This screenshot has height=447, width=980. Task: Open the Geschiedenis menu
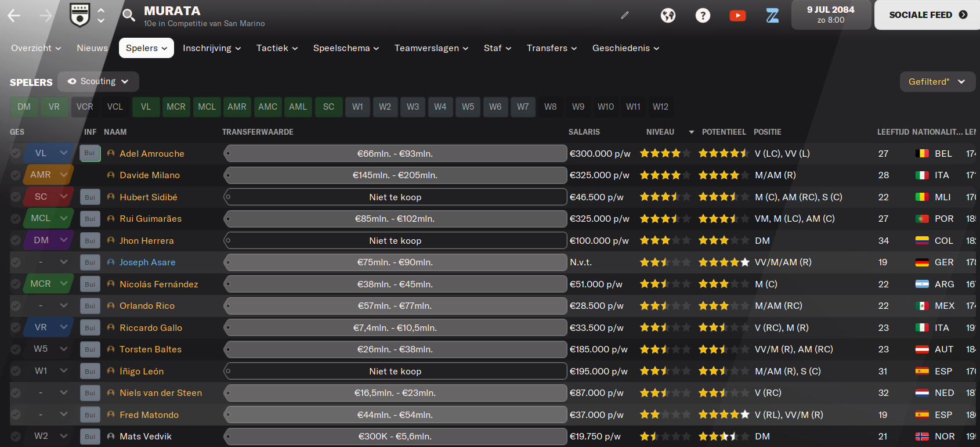pos(625,48)
